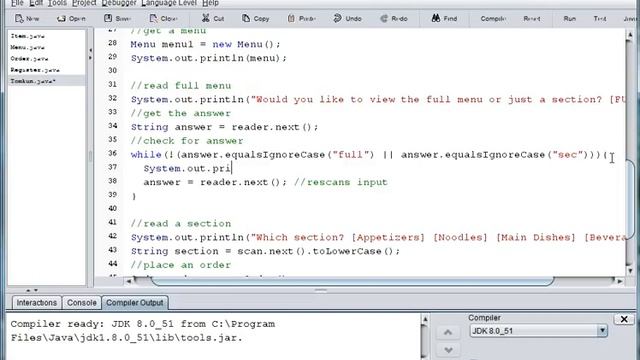Click the //place an order comment

181,265
